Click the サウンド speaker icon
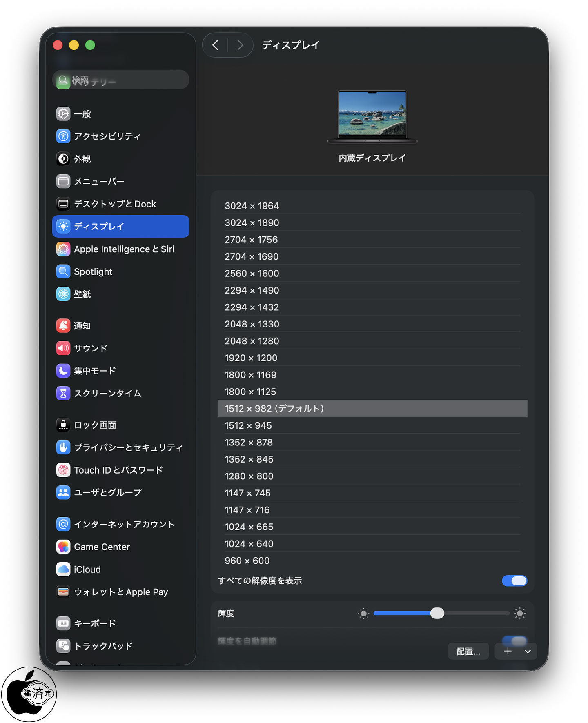 coord(63,348)
